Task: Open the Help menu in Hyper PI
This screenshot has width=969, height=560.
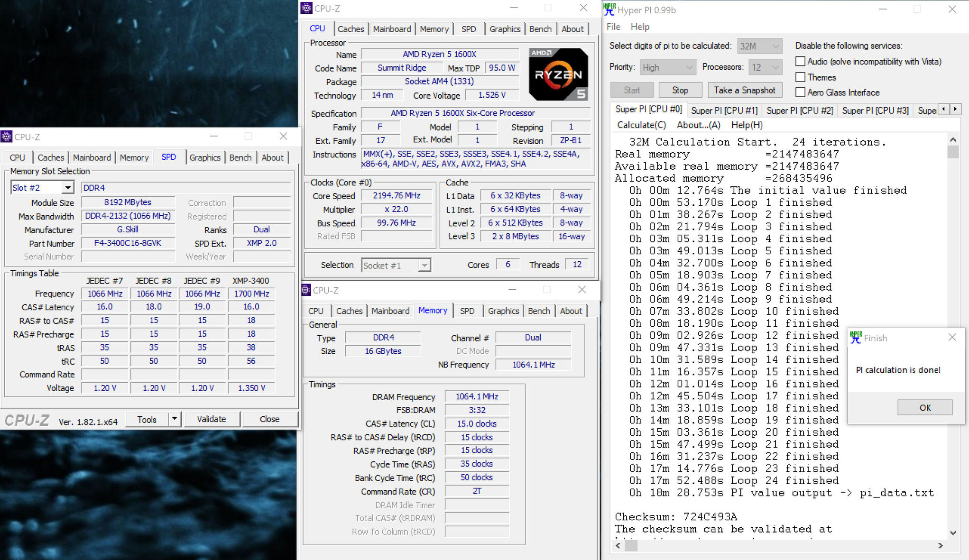Action: [640, 27]
